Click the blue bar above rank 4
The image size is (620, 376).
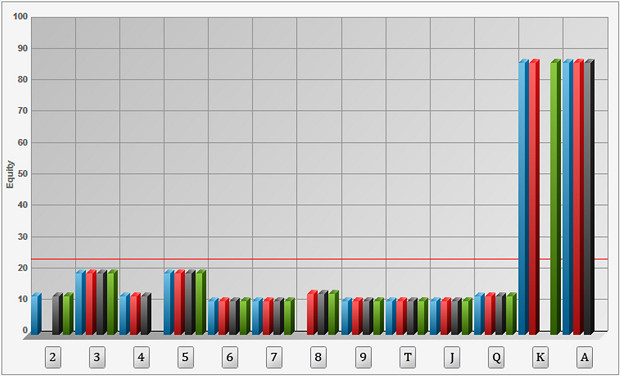[x=125, y=314]
